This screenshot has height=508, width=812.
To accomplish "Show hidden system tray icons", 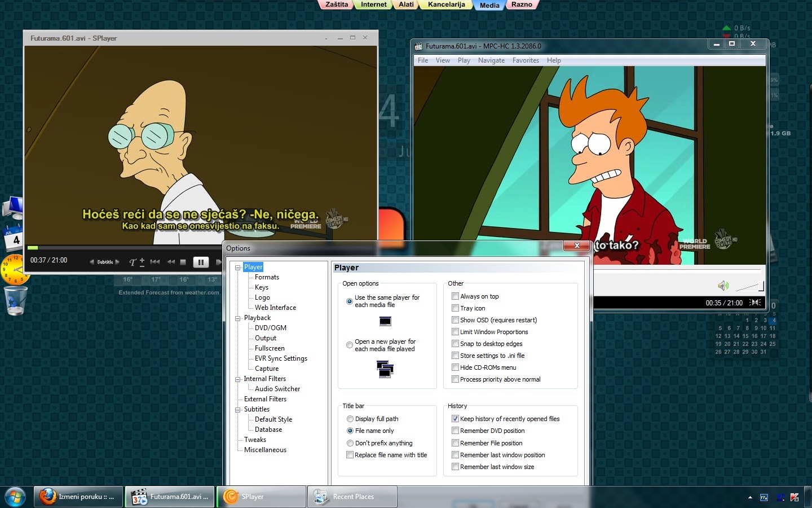I will (x=750, y=497).
